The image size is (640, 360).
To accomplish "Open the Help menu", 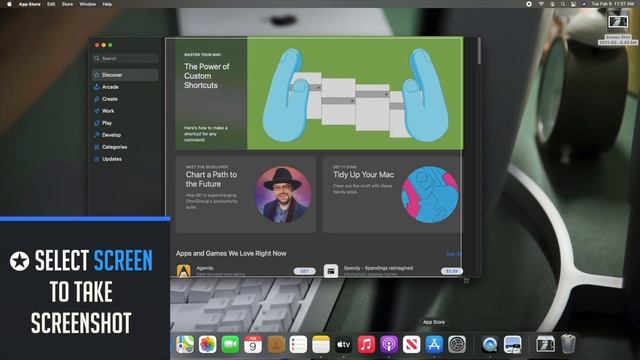I will [107, 4].
